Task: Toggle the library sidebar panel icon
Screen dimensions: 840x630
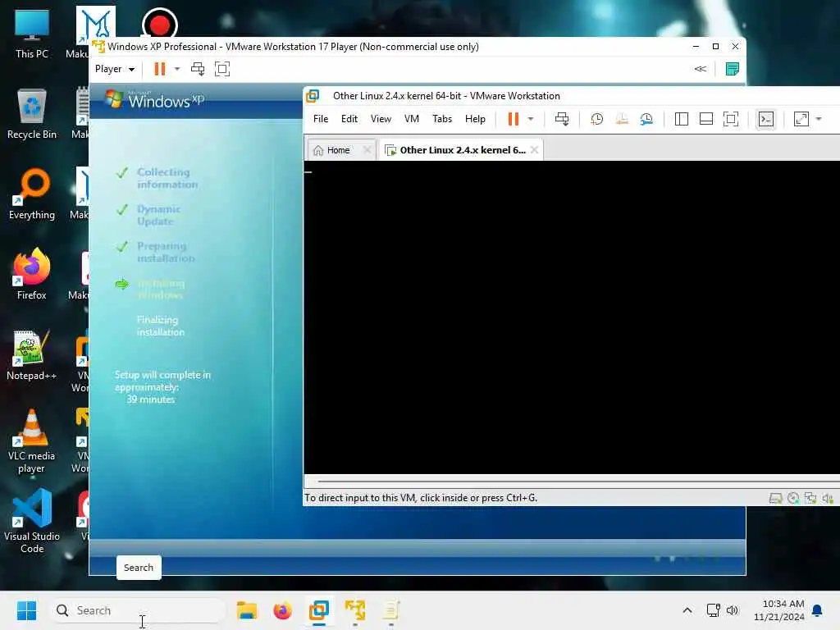Action: tap(681, 119)
